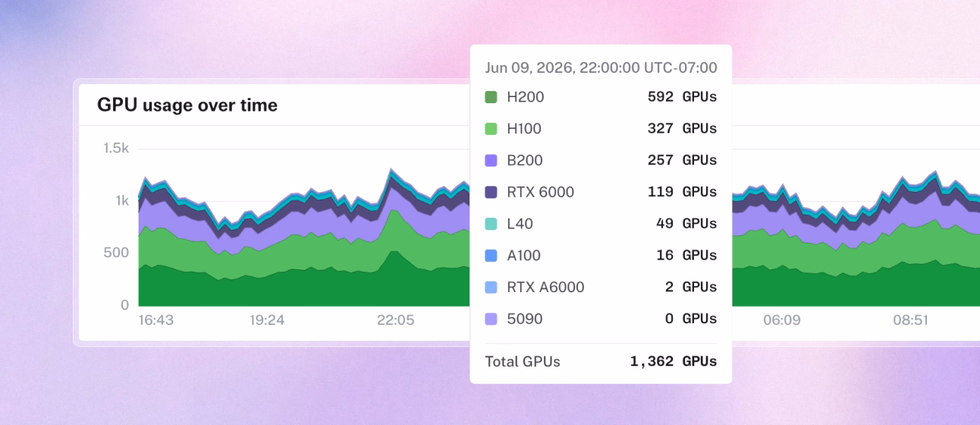Click the 'H200' label in the tooltip

(526, 97)
